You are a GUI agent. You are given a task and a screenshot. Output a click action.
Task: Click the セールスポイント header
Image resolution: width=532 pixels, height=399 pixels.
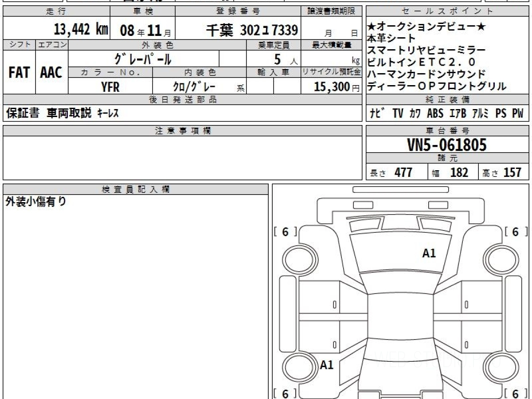click(448, 12)
